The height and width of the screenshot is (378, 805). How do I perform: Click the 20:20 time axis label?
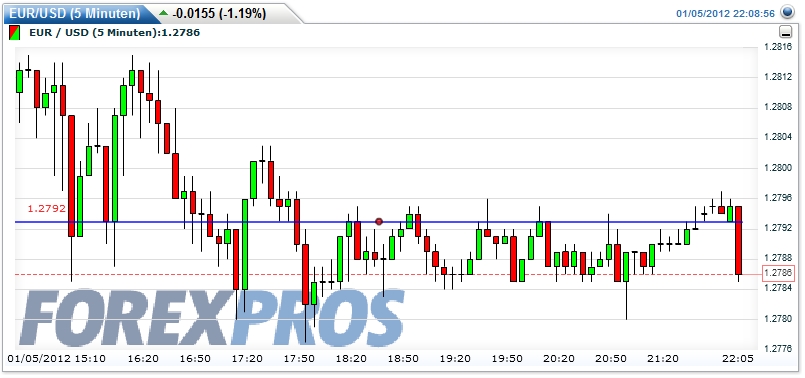[x=560, y=359]
